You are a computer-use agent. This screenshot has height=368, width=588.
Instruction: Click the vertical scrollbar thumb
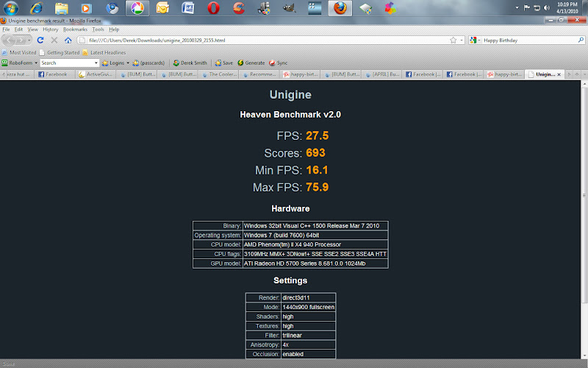584,195
